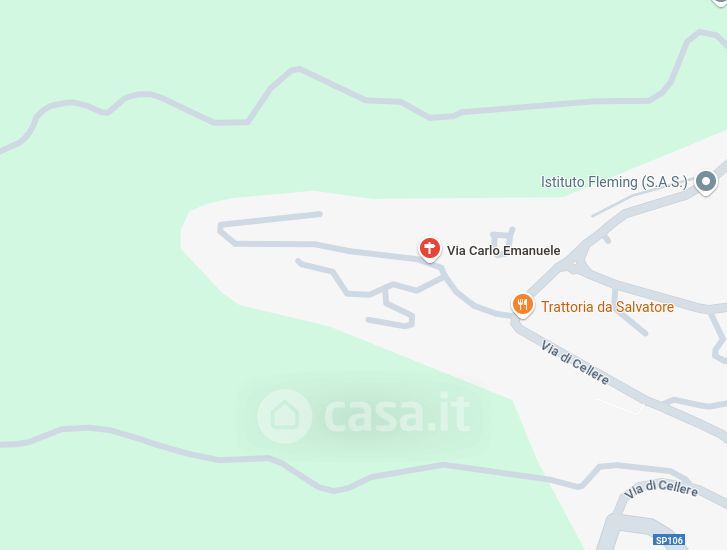This screenshot has height=550, width=727.
Task: Click the small square loop road above Via Carlo Emanuele label
Action: point(503,239)
